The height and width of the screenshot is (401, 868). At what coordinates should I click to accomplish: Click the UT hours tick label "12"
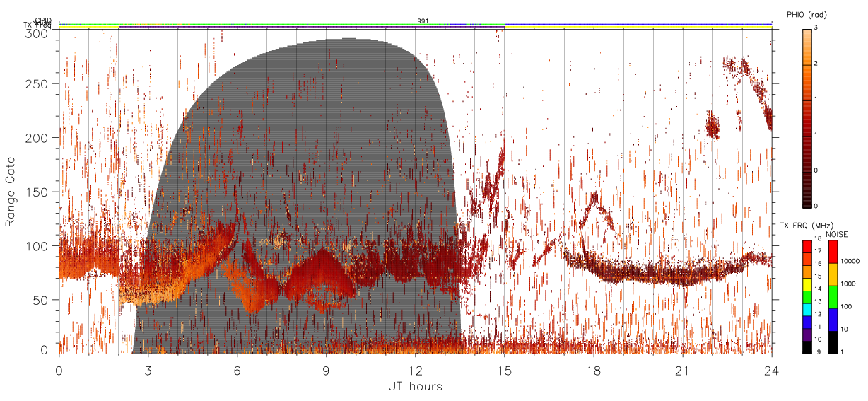pos(415,371)
